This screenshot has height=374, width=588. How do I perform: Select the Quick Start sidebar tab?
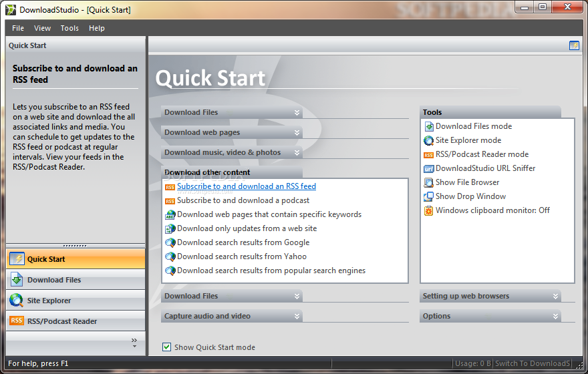pyautogui.click(x=76, y=259)
